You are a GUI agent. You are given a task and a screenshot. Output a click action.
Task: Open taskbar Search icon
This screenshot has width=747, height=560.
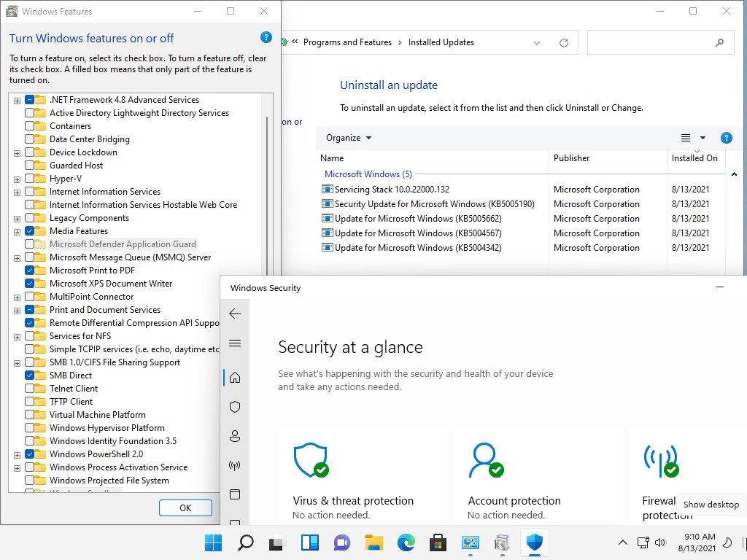coord(245,542)
